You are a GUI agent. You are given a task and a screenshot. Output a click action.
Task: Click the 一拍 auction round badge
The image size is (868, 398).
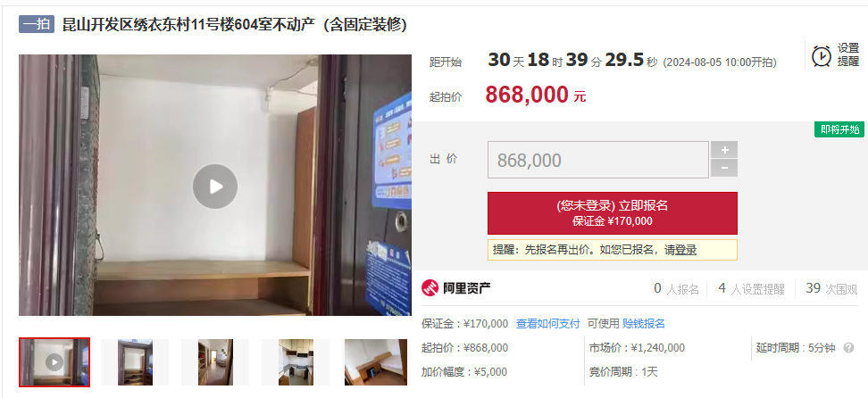click(x=37, y=24)
